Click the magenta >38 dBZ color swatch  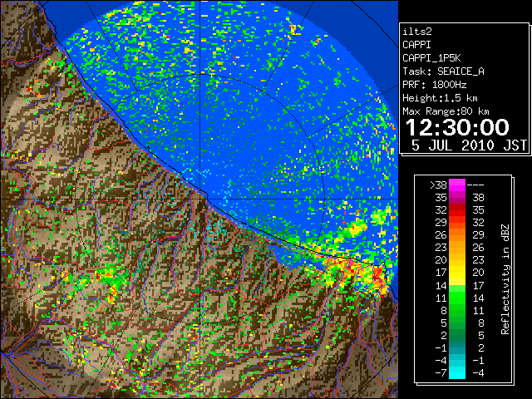(x=457, y=185)
